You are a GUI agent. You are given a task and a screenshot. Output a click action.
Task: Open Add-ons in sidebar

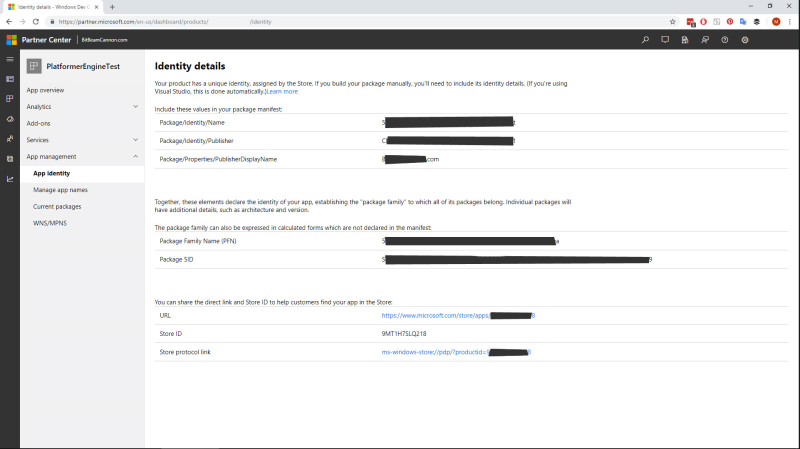tap(38, 123)
